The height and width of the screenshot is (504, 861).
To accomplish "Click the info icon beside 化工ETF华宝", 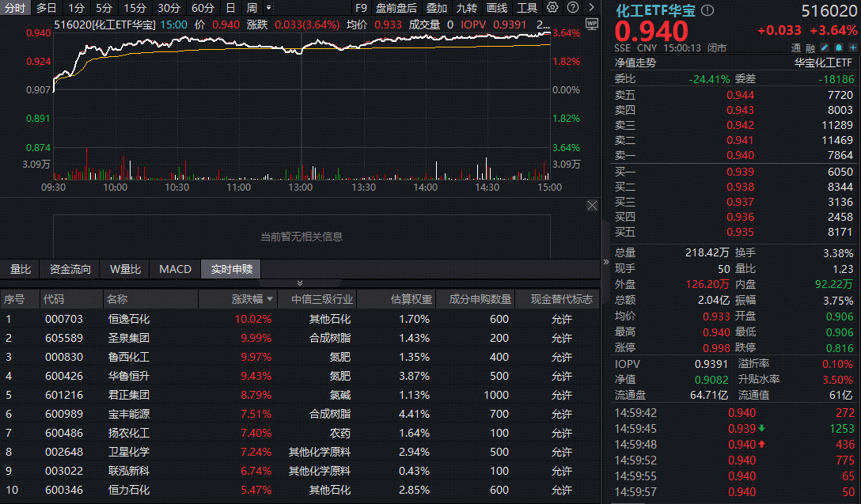I will 707,10.
